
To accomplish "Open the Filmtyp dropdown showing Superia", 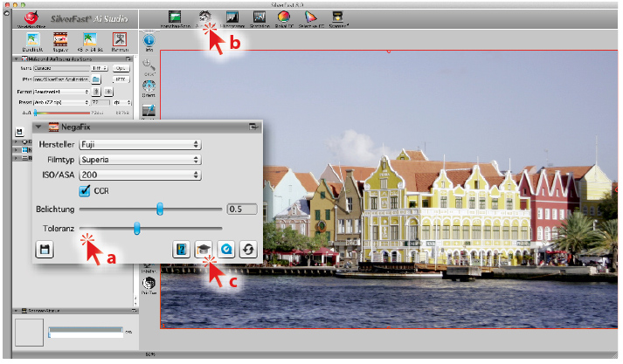I will [x=140, y=160].
